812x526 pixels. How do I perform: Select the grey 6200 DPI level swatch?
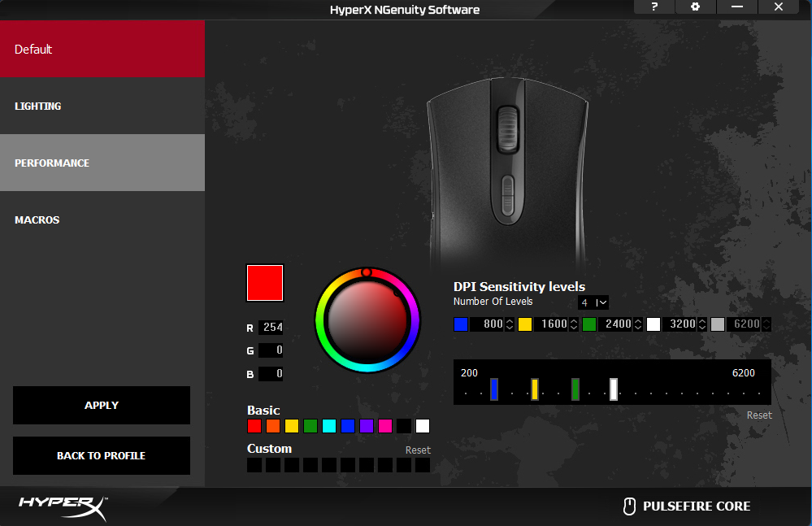718,324
